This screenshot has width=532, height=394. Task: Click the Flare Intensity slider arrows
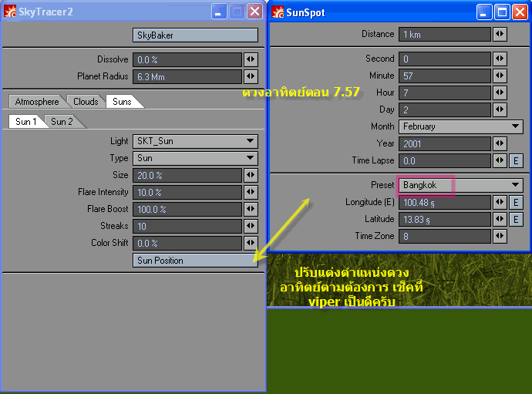pyautogui.click(x=251, y=192)
